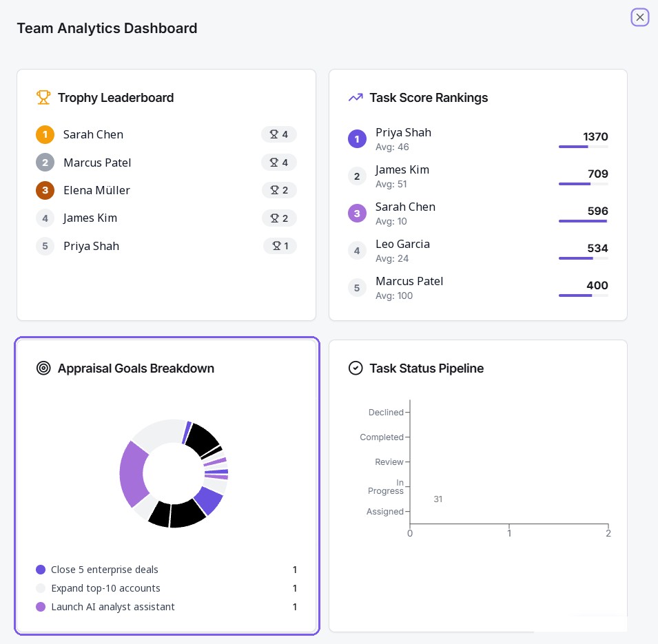Click Sarah Chen's trophy count badge
The width and height of the screenshot is (658, 644).
pos(278,134)
